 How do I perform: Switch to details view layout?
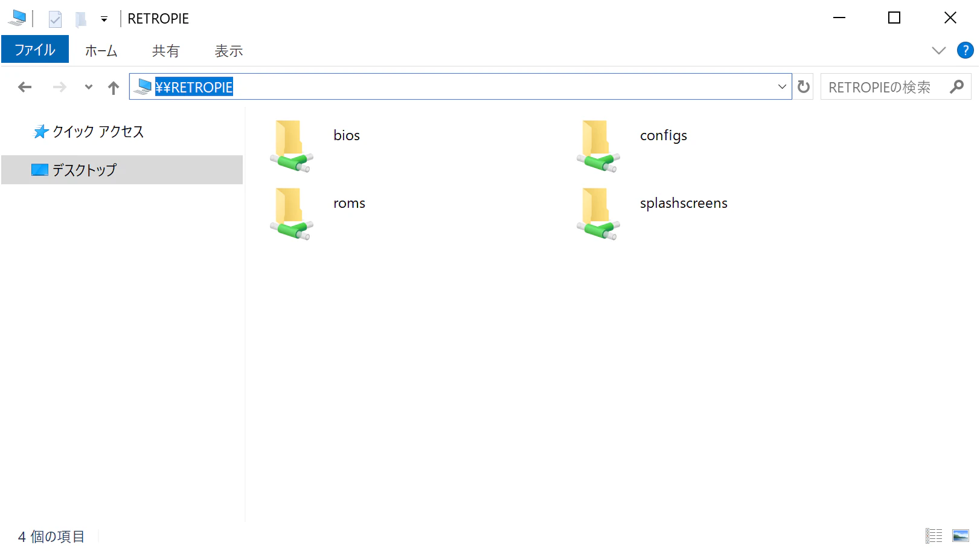tap(934, 535)
